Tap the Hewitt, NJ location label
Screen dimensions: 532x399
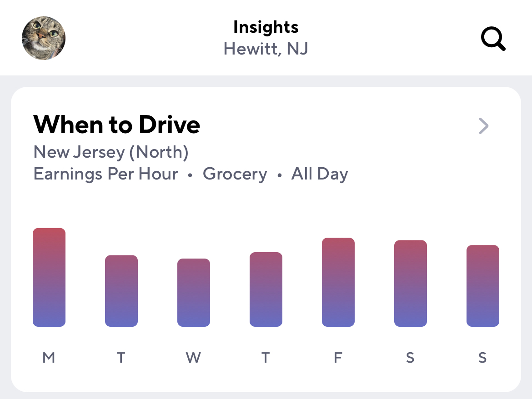(266, 49)
